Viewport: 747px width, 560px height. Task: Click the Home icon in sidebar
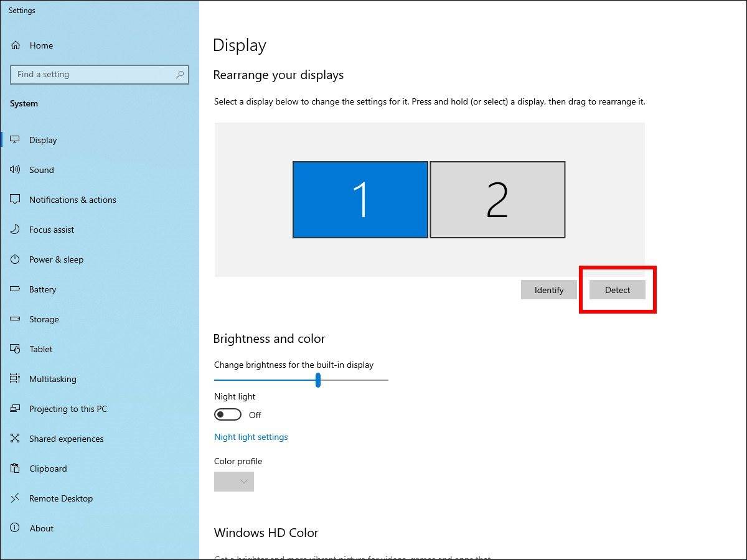coord(16,45)
